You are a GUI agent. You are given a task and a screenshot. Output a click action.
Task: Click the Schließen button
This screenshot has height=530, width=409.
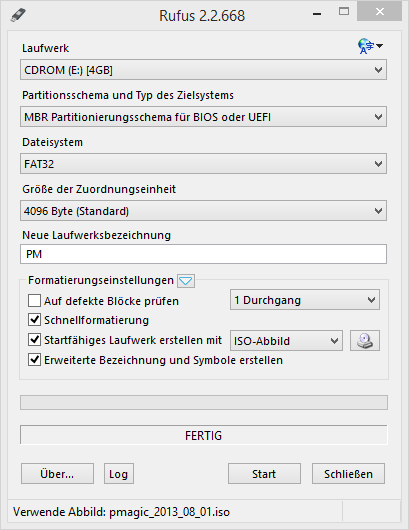coord(348,474)
